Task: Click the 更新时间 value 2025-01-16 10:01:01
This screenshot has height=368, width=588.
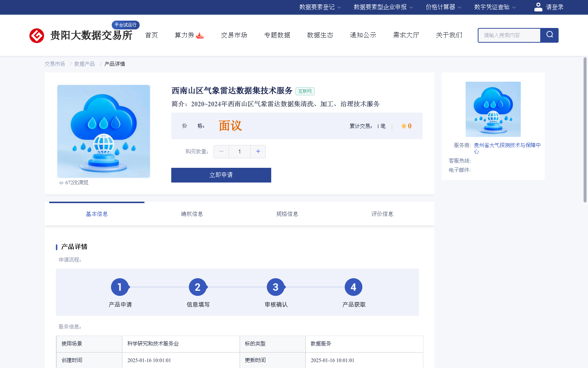Action: (x=333, y=360)
